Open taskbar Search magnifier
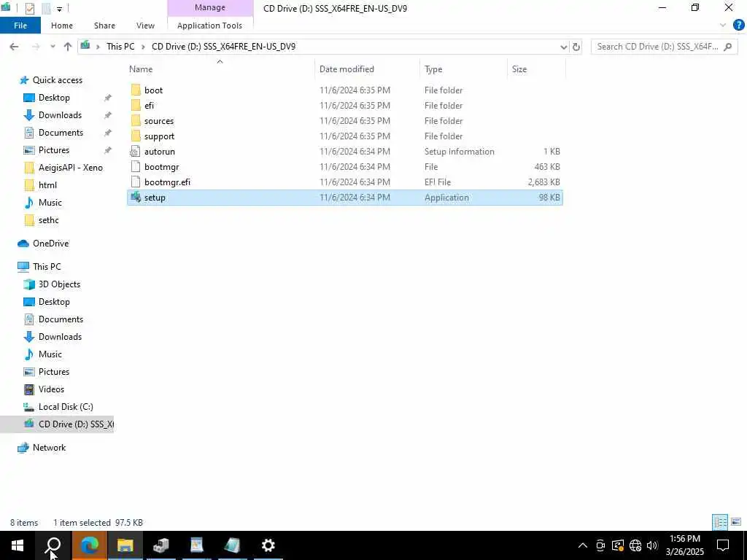 tap(53, 545)
